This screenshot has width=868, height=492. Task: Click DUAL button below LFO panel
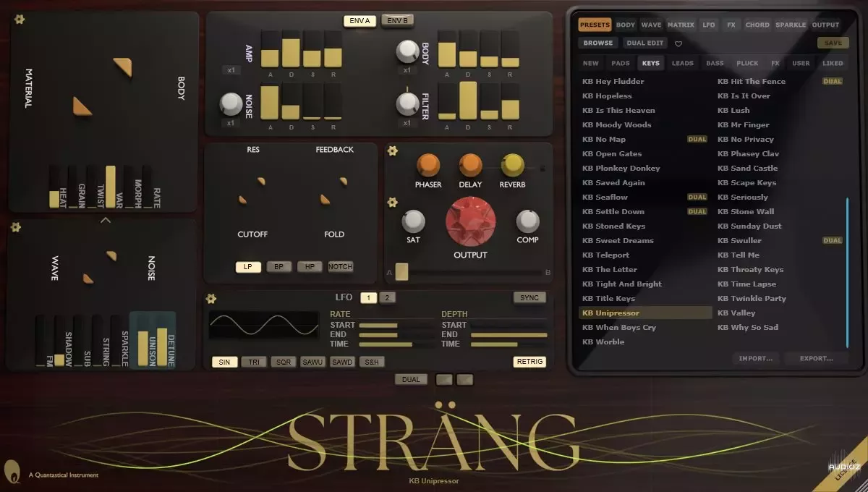pos(411,379)
